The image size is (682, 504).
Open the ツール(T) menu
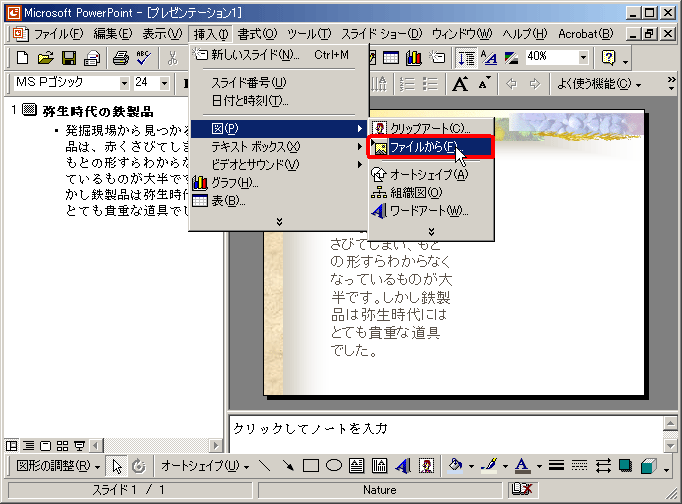(x=309, y=34)
